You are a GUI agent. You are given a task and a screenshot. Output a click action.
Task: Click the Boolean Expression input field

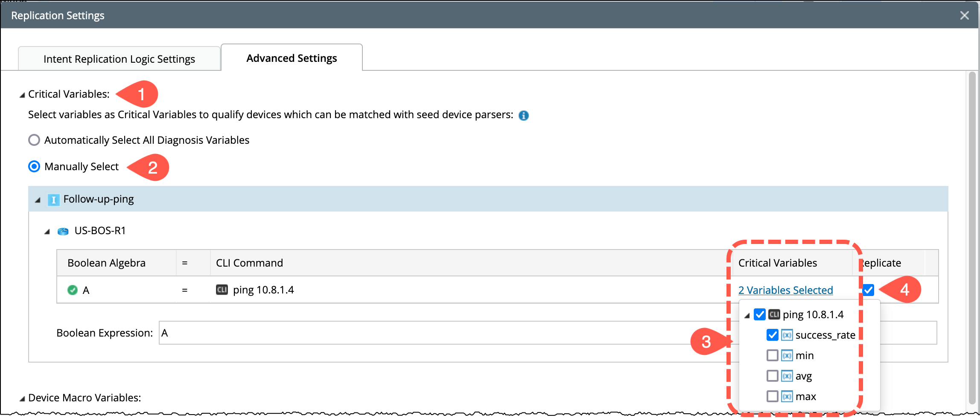(x=427, y=333)
